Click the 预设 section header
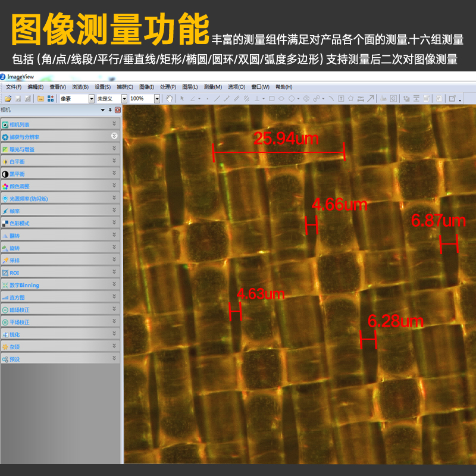 point(61,359)
